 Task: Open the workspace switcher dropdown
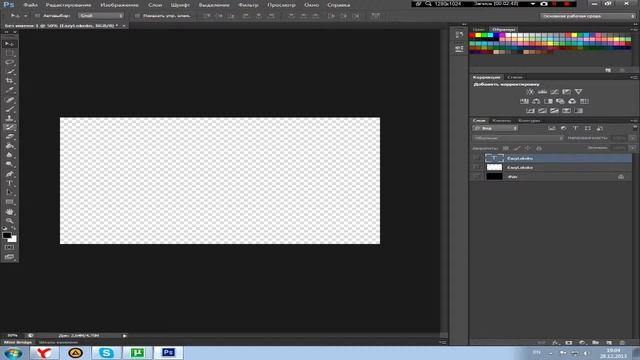click(588, 16)
